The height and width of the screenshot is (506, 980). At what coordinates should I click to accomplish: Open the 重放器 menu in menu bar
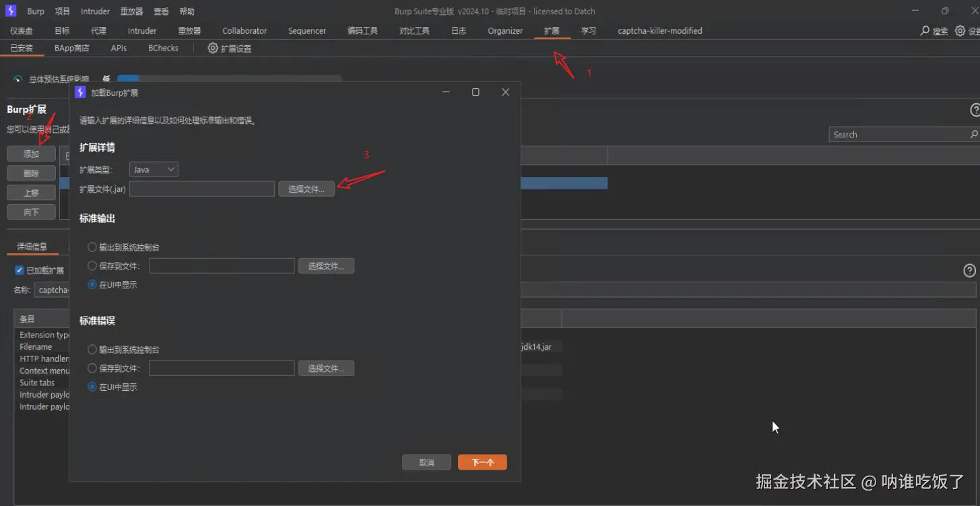pyautogui.click(x=132, y=11)
